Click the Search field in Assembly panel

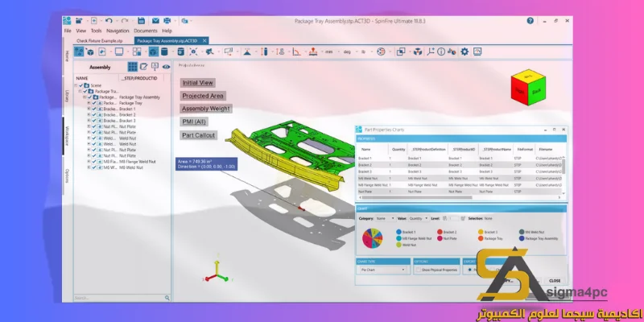118,298
